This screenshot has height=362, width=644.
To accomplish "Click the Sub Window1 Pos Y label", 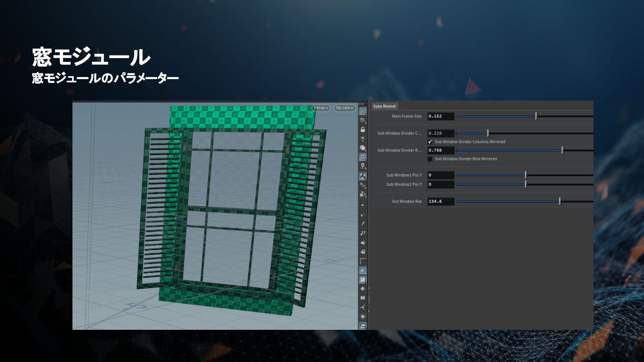I will point(404,175).
